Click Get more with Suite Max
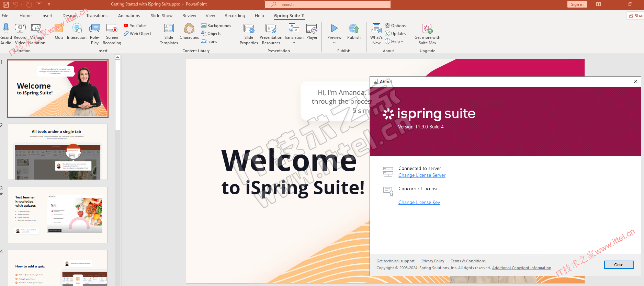 (x=427, y=34)
